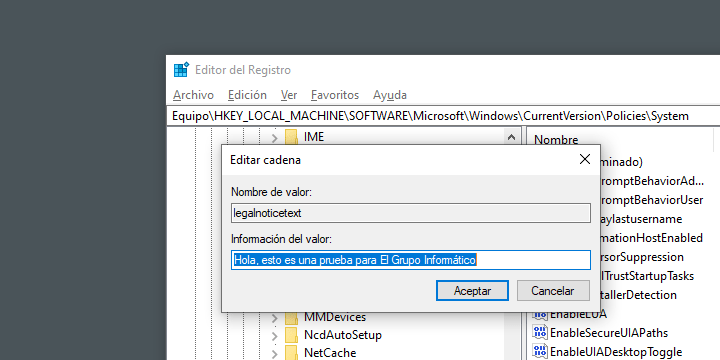Expand the NetCache folder node
This screenshot has width=720, height=360.
pos(275,354)
